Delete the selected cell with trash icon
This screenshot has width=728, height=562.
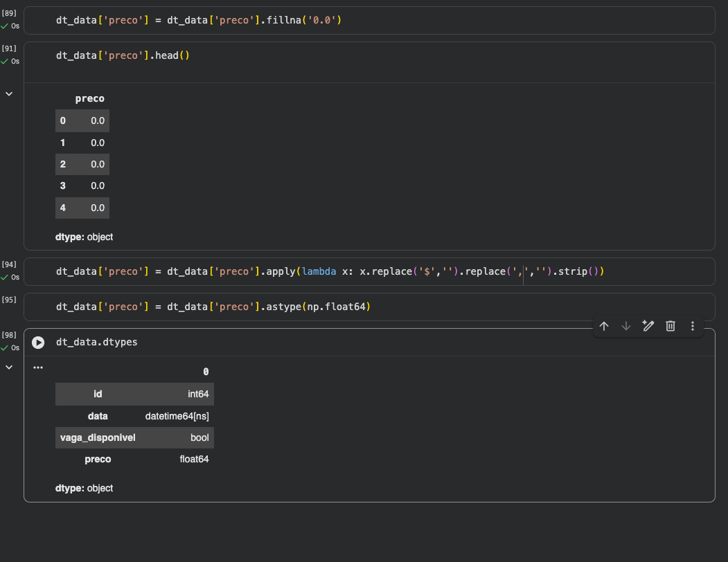(671, 326)
